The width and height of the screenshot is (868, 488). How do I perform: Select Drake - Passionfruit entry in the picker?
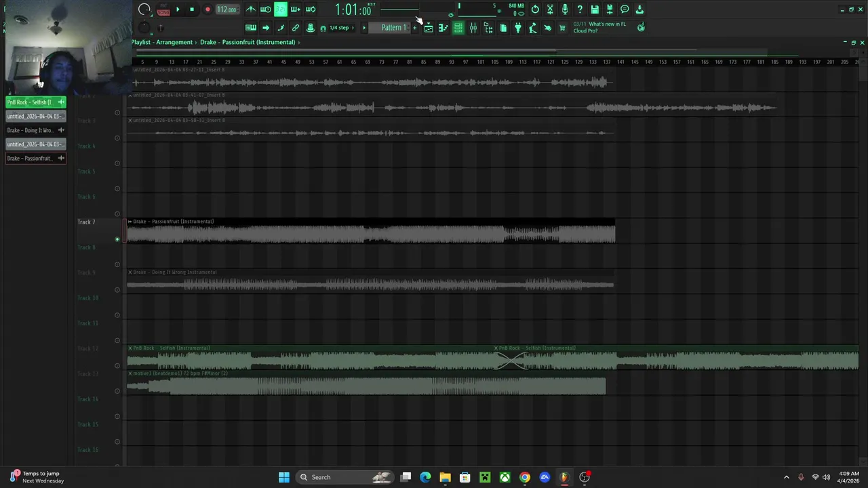[x=36, y=158]
